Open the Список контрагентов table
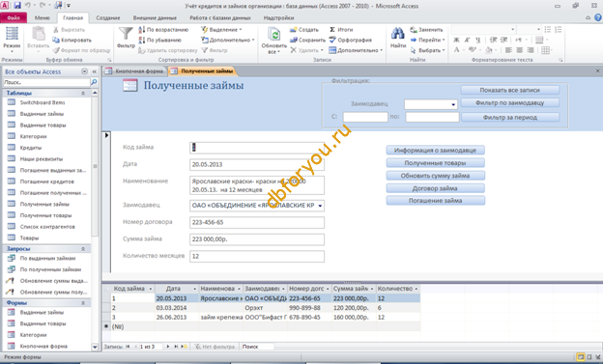 point(47,227)
